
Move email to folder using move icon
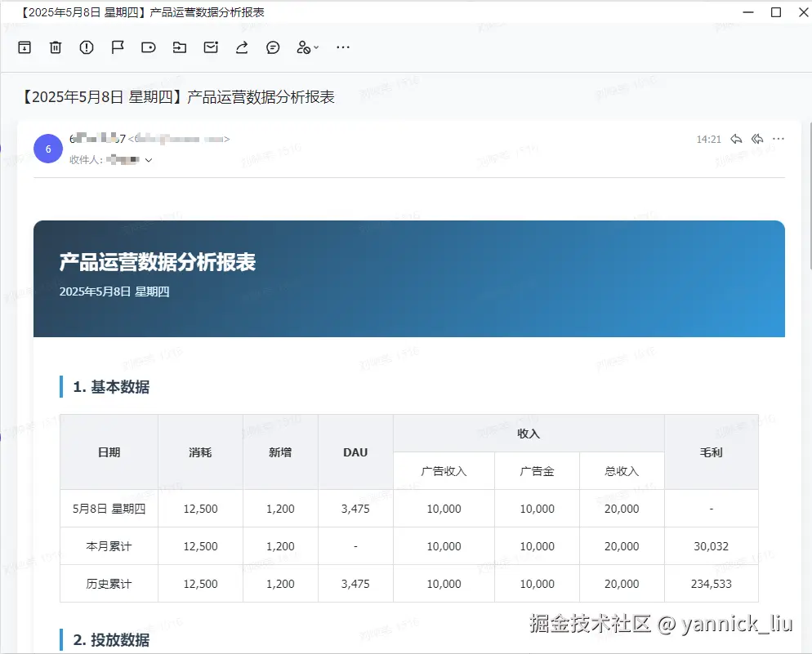click(180, 47)
